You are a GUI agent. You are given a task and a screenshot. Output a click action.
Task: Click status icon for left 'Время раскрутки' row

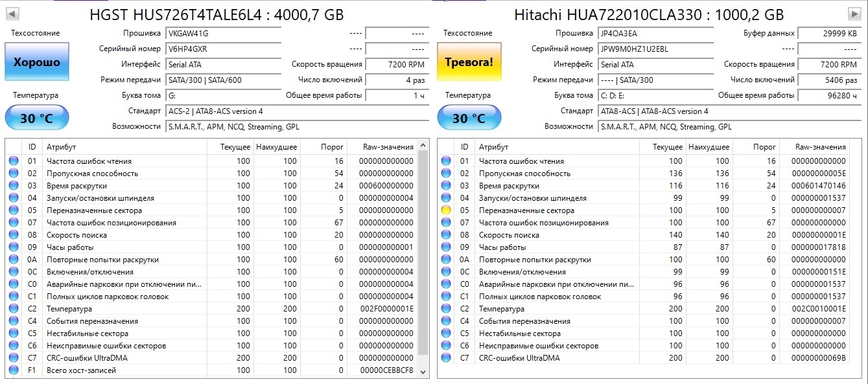point(14,186)
